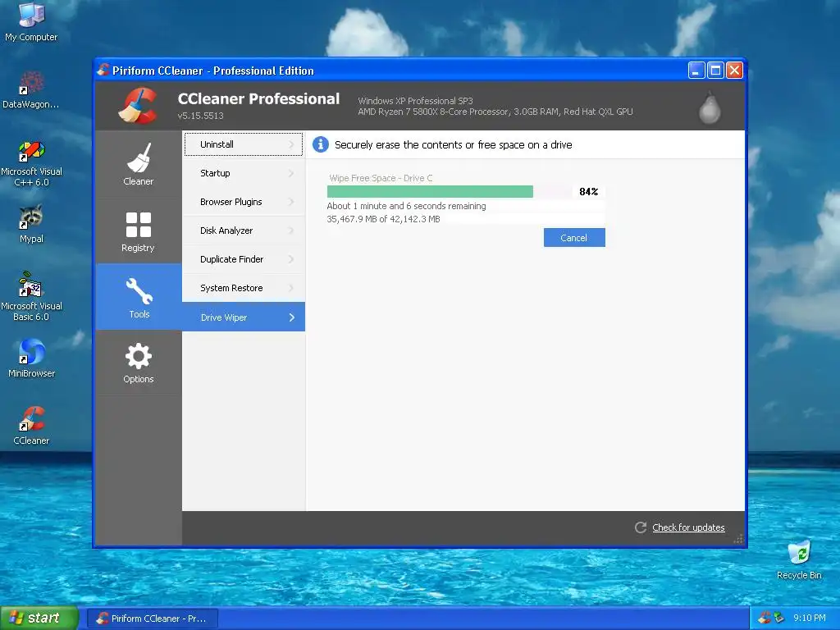
Task: Select the Startup tool
Action: point(243,173)
